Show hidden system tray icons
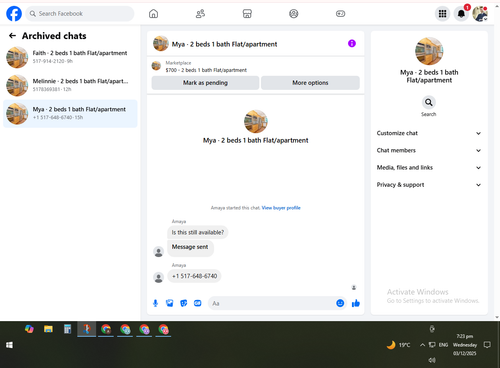This screenshot has height=368, width=500. click(x=422, y=345)
